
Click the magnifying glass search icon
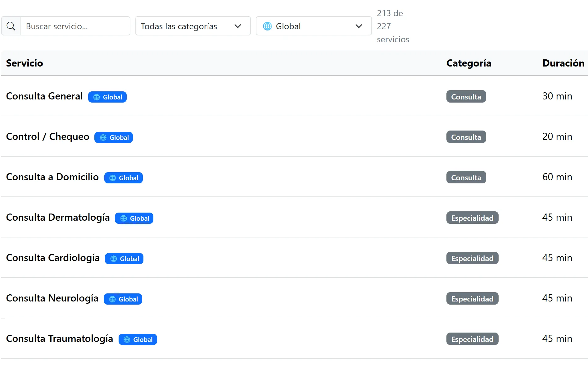[11, 26]
